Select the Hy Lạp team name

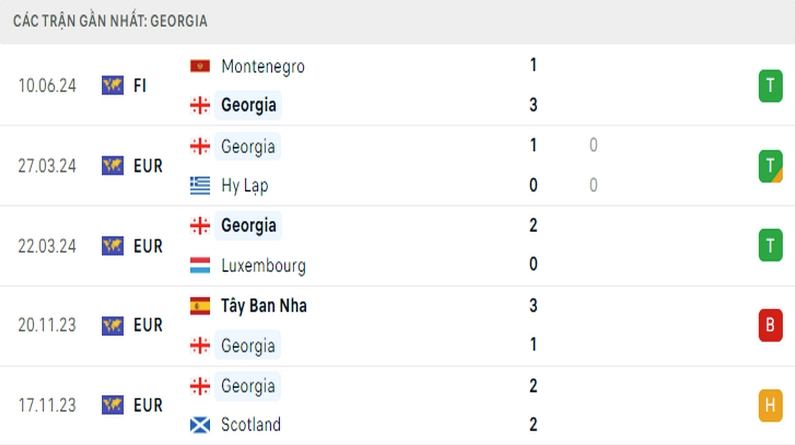tap(244, 185)
